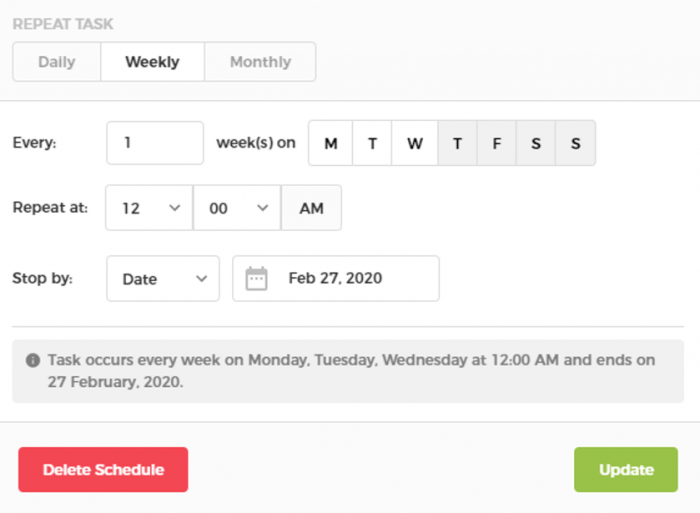Click the calendar icon in the date field
700x513 pixels.
(257, 279)
